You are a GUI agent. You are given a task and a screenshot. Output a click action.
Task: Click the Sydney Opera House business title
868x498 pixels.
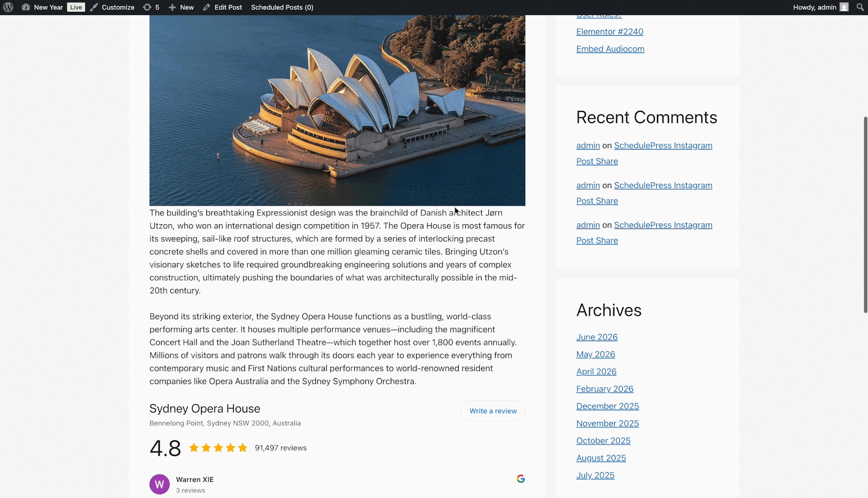point(205,408)
